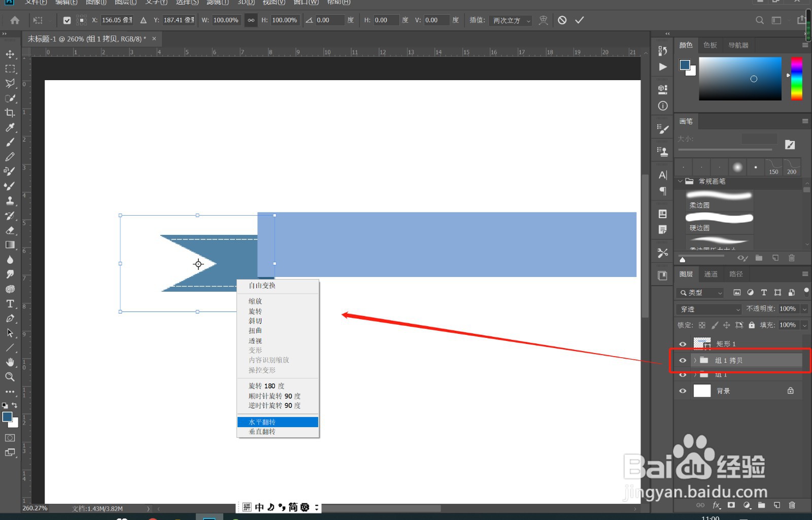Viewport: 812px width, 520px height.
Task: Select the Zoom tool
Action: click(10, 377)
